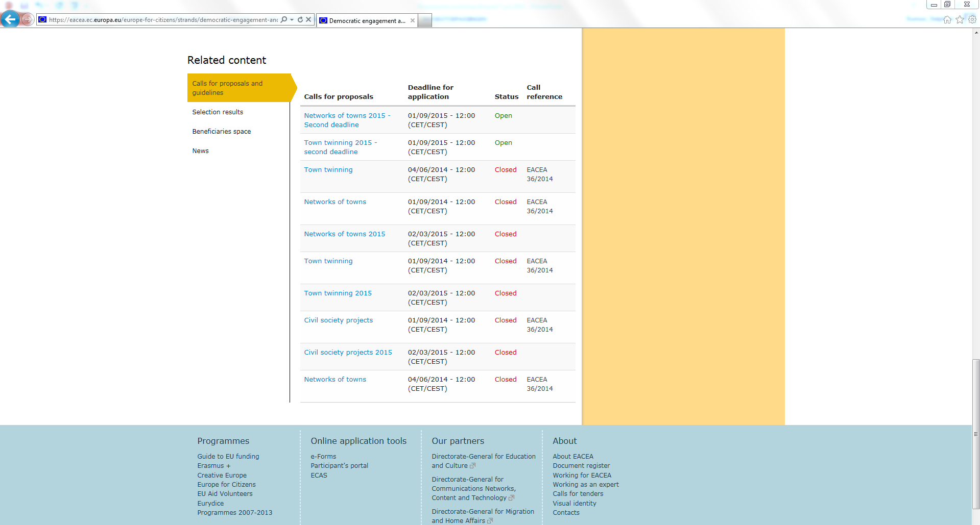The width and height of the screenshot is (980, 525).
Task: Open the Town twinning 2015 link
Action: 338,293
